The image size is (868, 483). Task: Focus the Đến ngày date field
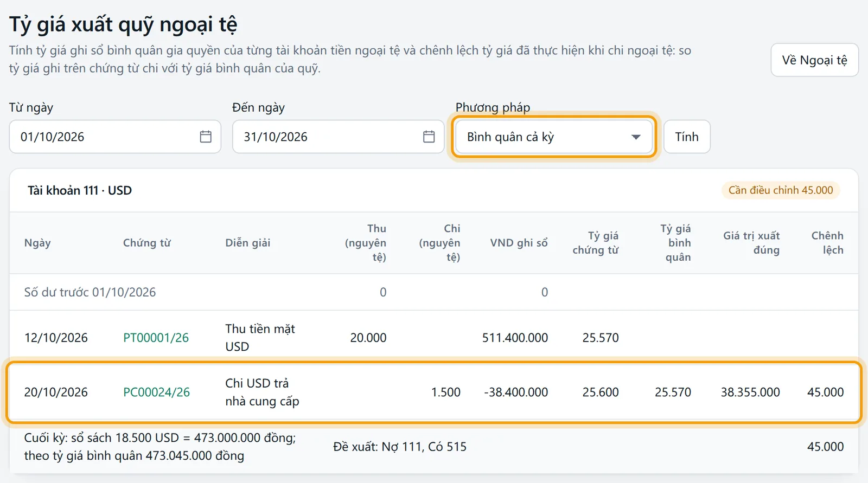pyautogui.click(x=338, y=137)
